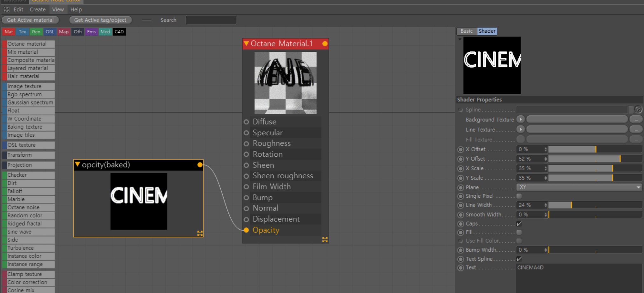Click the Roughness input pin
Screen dimensions: 644x293
[246, 144]
